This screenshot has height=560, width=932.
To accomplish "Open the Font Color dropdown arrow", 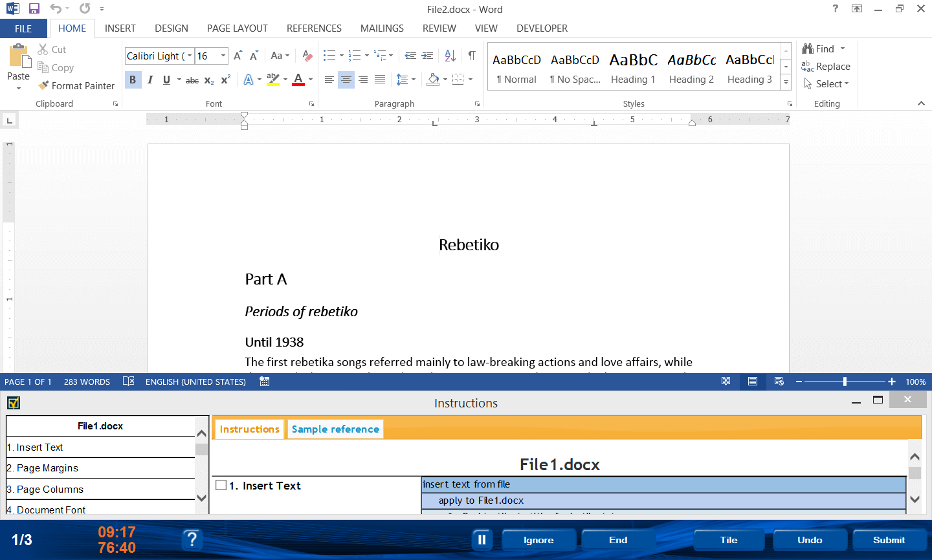I will point(311,80).
